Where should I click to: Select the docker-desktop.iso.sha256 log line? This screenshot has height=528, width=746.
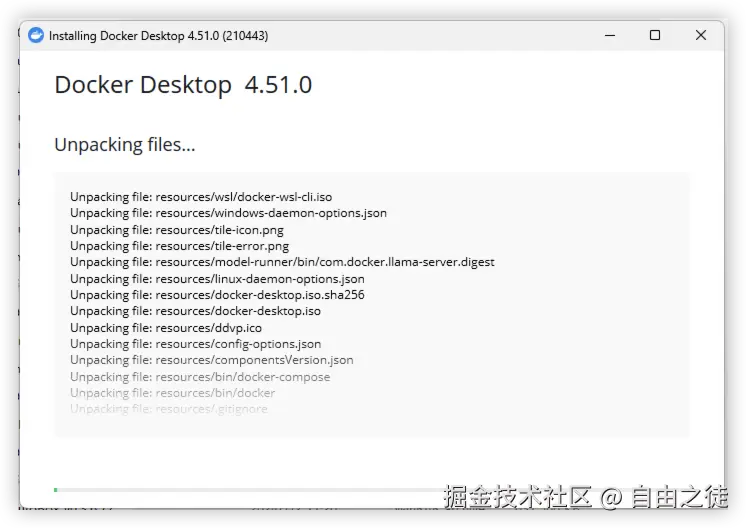(x=217, y=295)
